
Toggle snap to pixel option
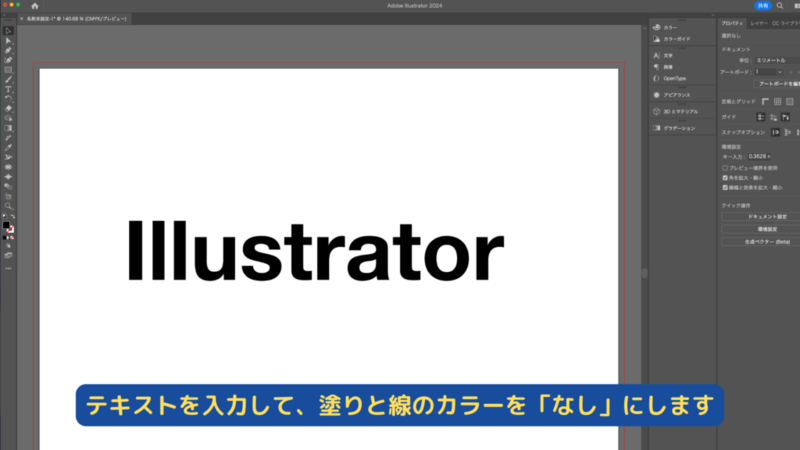pyautogui.click(x=788, y=133)
